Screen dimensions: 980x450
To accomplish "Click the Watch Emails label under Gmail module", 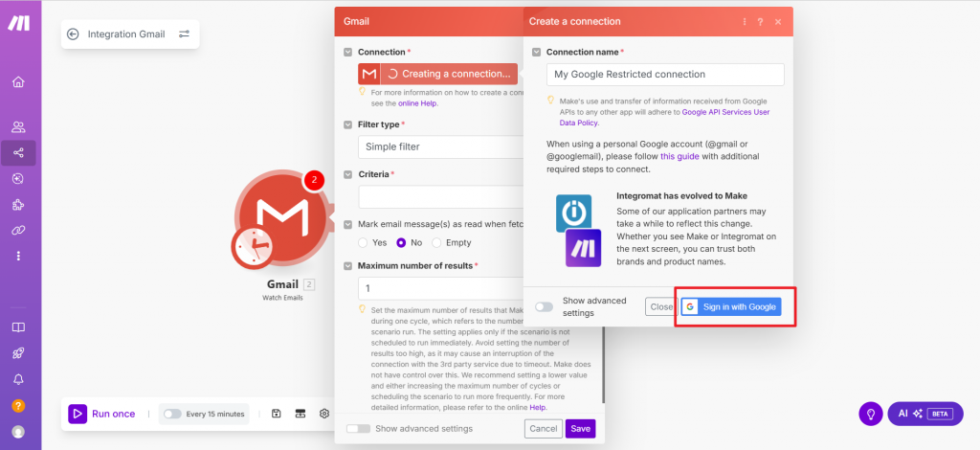I will (282, 298).
